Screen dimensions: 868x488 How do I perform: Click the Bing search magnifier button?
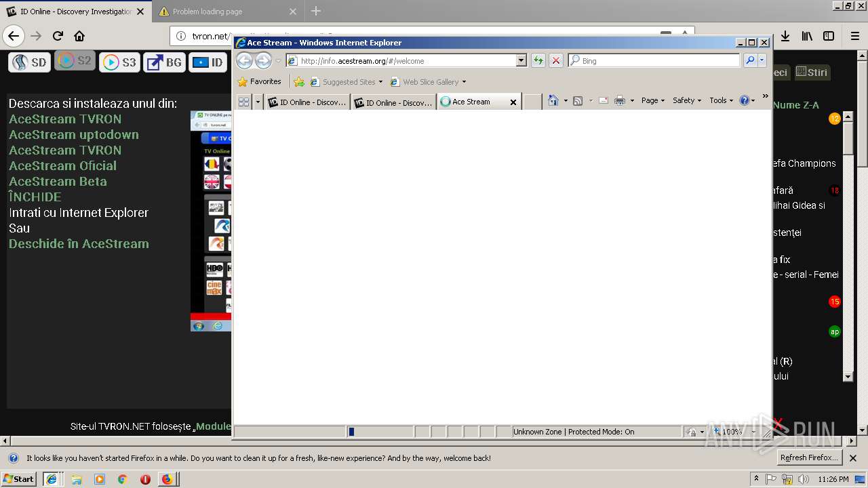coord(750,60)
